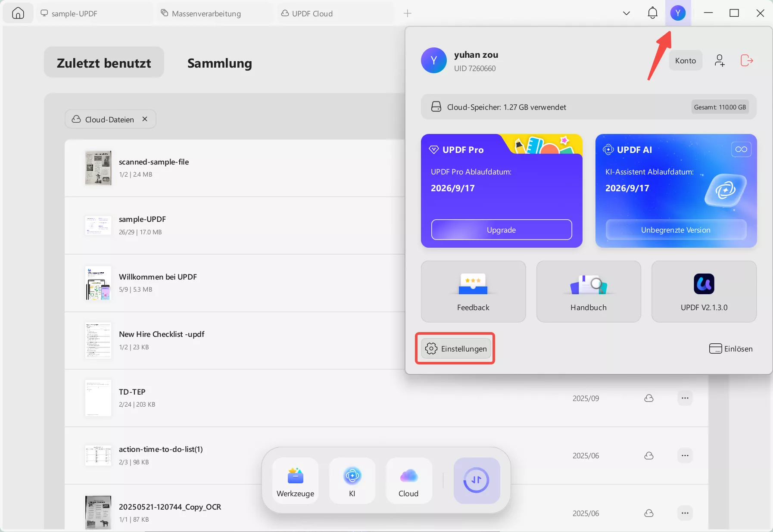This screenshot has height=532, width=773.
Task: Remove the Cloud-Dateien filter
Action: (145, 119)
